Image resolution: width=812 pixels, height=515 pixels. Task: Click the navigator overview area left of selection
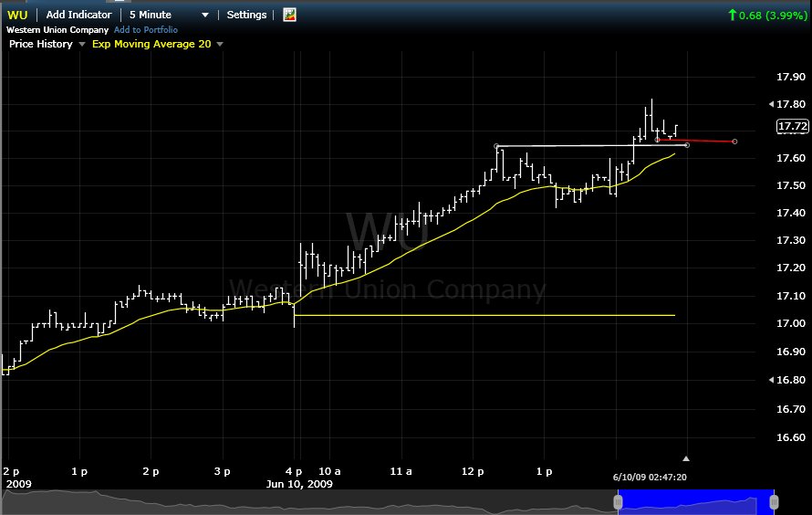[308, 501]
